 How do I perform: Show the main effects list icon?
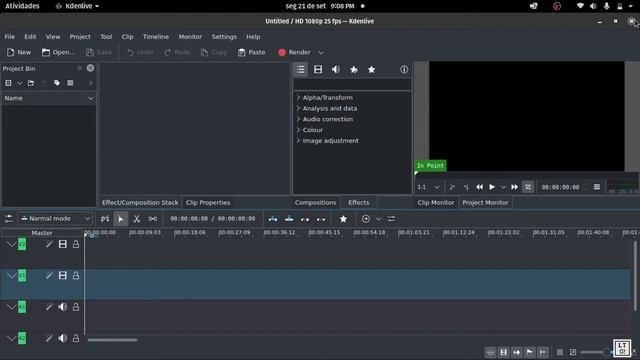pyautogui.click(x=300, y=69)
